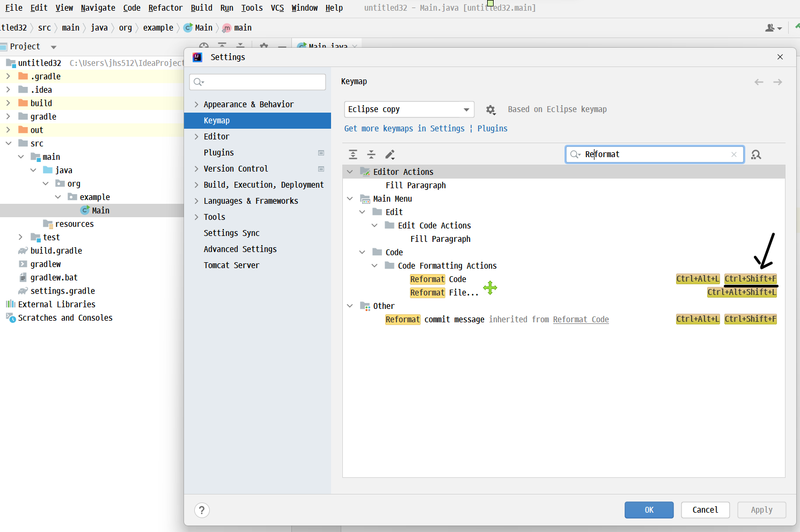The width and height of the screenshot is (800, 532).
Task: Click Main class icon in breadcrumb
Action: click(188, 28)
